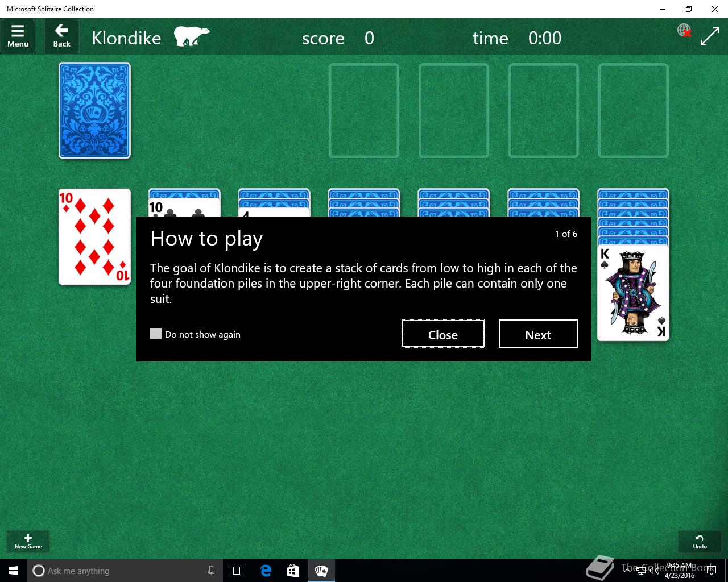Open the Windows Start menu
The width and height of the screenshot is (728, 582).
[x=14, y=571]
